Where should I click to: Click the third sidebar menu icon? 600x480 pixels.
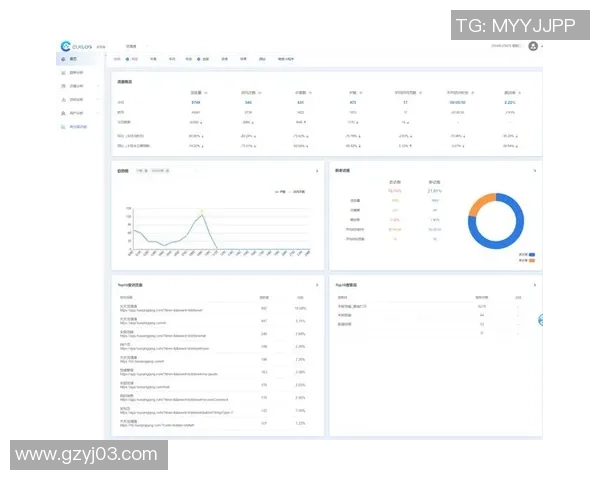point(63,87)
